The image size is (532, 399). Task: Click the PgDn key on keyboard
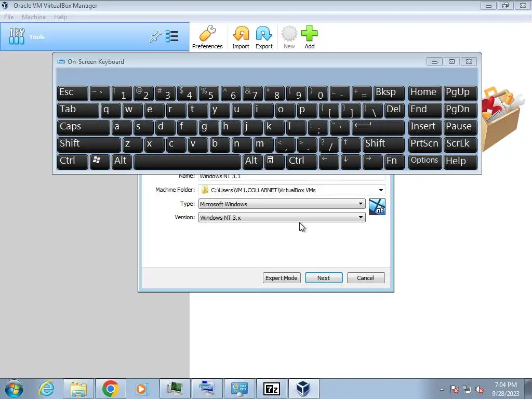(x=460, y=110)
